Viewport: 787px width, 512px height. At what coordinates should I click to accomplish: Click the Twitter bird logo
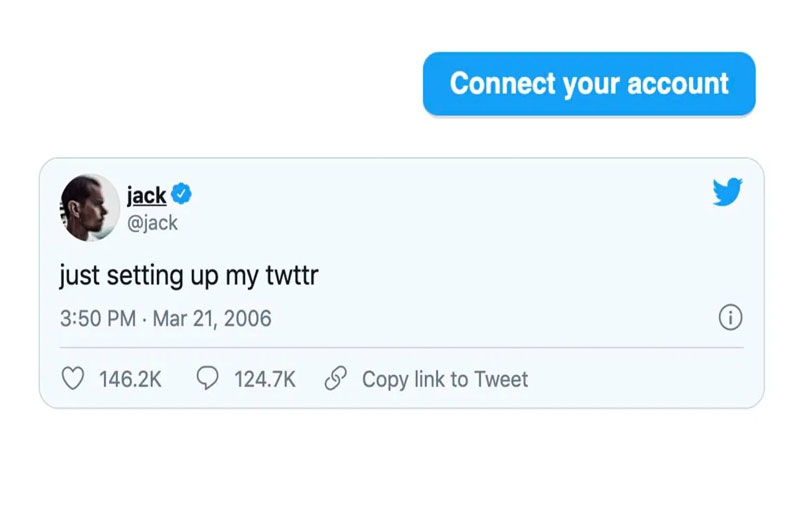click(727, 193)
